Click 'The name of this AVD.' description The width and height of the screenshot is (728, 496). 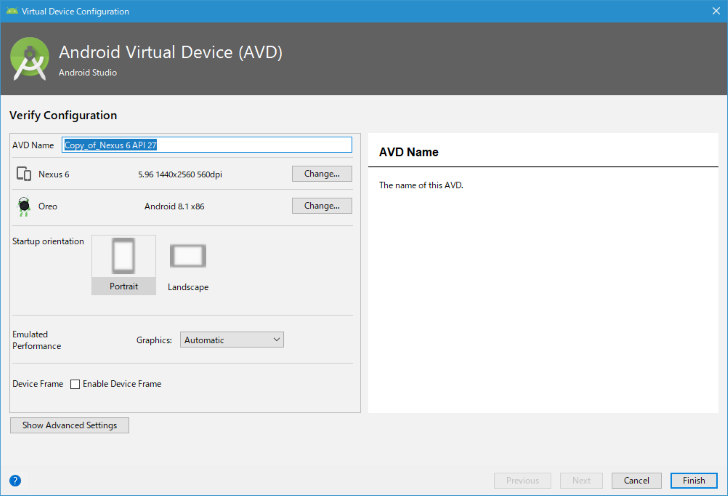pos(421,185)
